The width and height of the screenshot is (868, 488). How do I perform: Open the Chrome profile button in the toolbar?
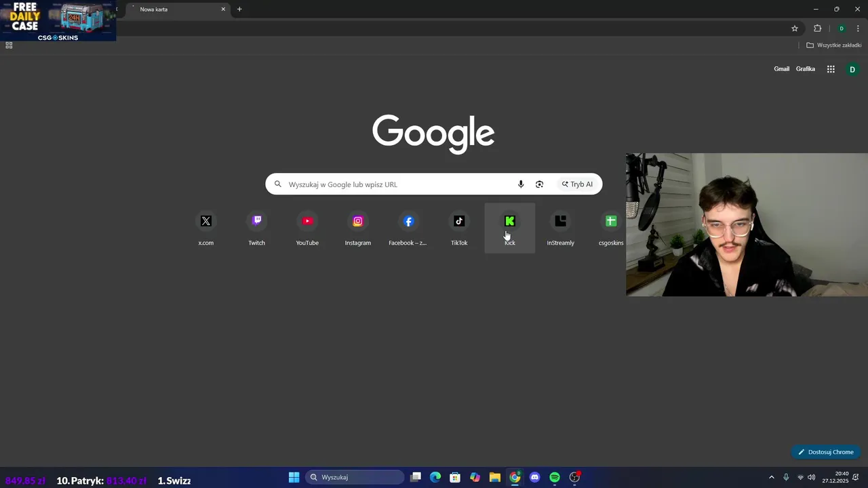coord(842,28)
